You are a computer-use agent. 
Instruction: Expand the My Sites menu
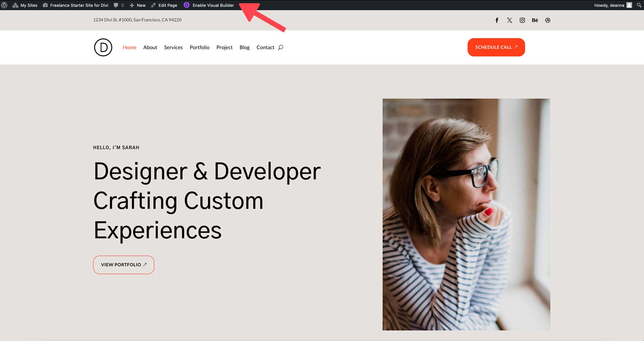coord(28,5)
